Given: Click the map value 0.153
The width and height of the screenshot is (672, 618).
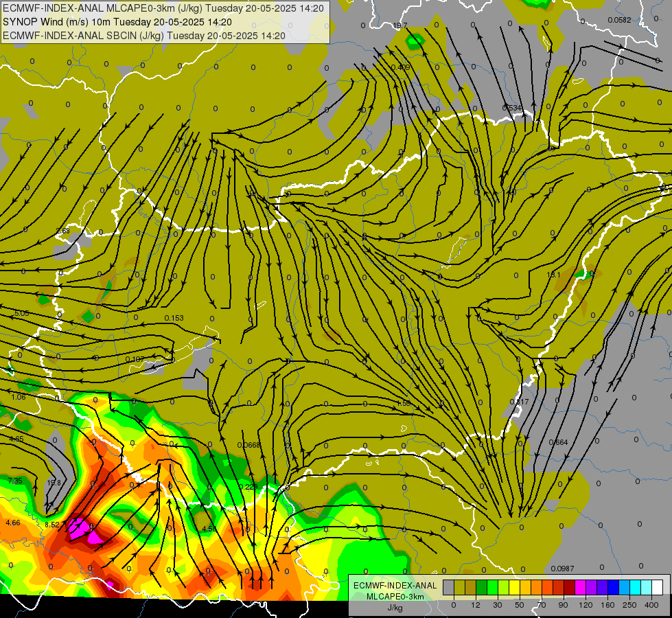Looking at the screenshot, I should pyautogui.click(x=174, y=318).
